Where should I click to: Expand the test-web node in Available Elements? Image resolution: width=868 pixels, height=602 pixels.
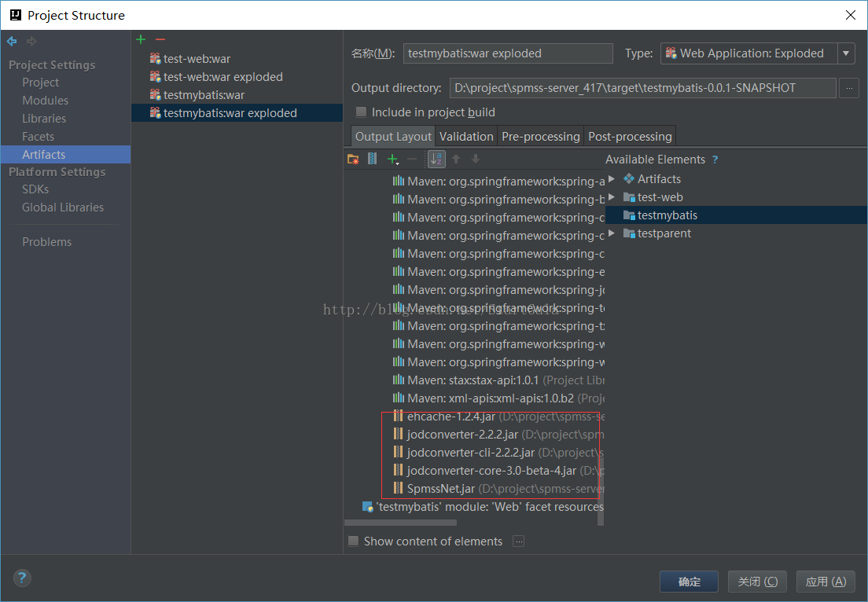pos(612,196)
